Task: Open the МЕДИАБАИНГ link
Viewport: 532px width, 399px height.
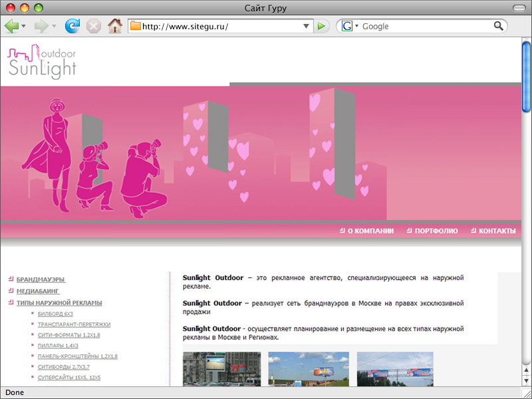Action: [x=38, y=291]
